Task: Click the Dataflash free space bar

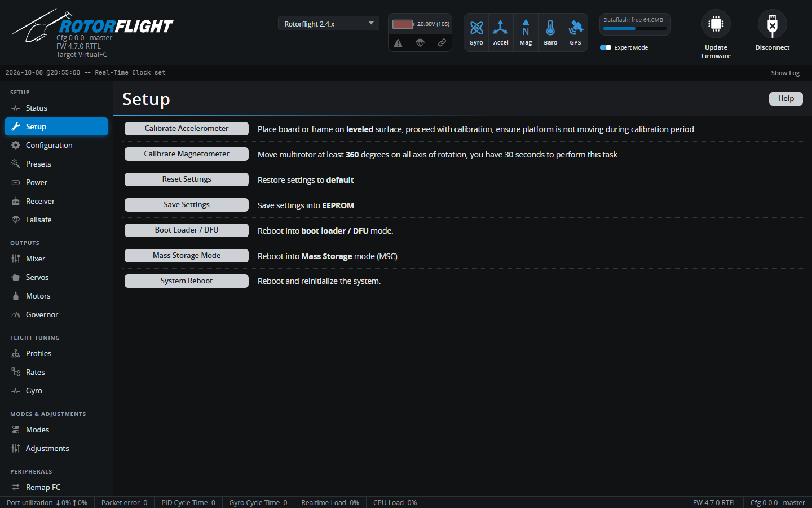Action: 635,28
